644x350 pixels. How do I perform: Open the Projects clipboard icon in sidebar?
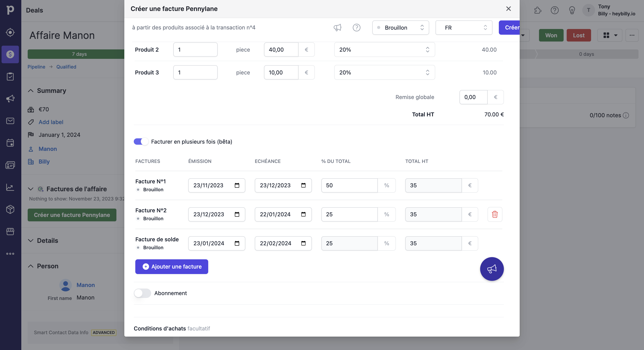coord(10,76)
